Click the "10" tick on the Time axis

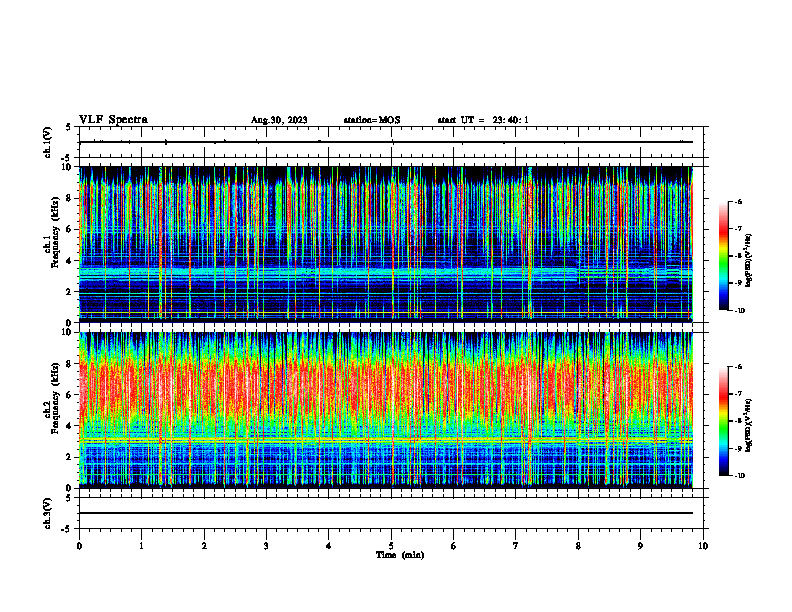pyautogui.click(x=703, y=546)
